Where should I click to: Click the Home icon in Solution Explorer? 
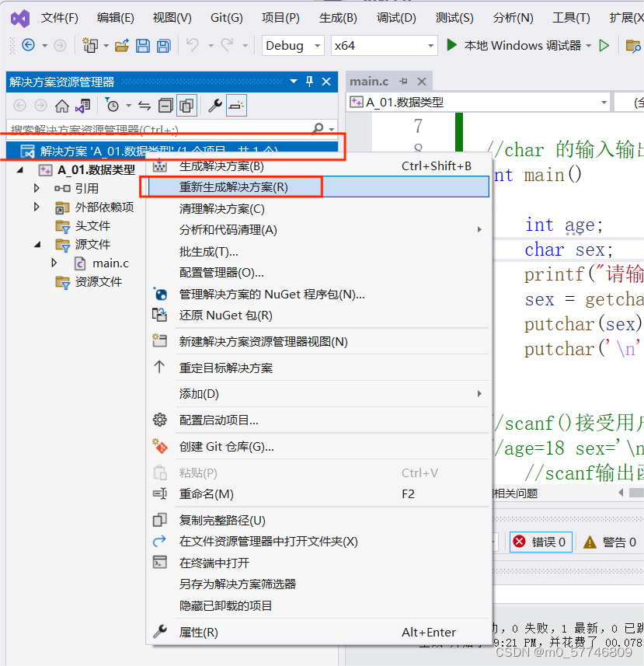click(x=62, y=106)
